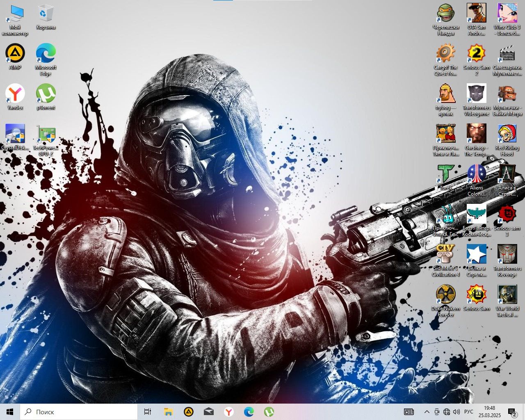Select the Черепашки Ниндзя game shortcut

[x=446, y=20]
